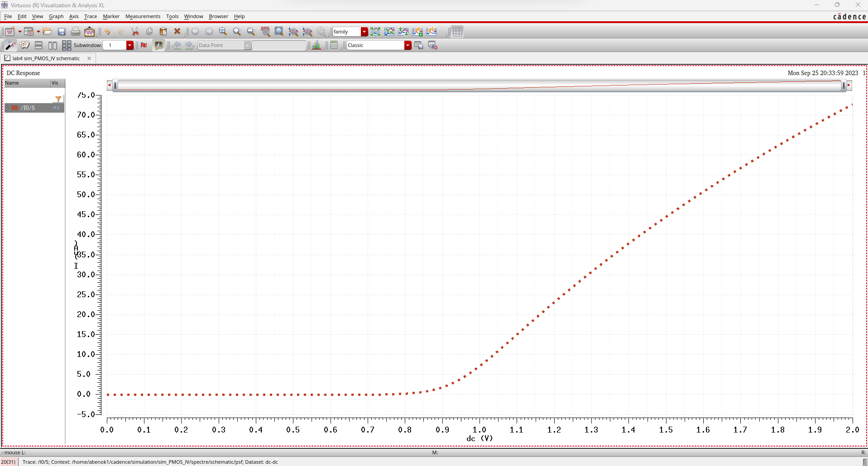Screen dimensions: 868x466
Task: Click the next data point arrow
Action: click(190, 45)
